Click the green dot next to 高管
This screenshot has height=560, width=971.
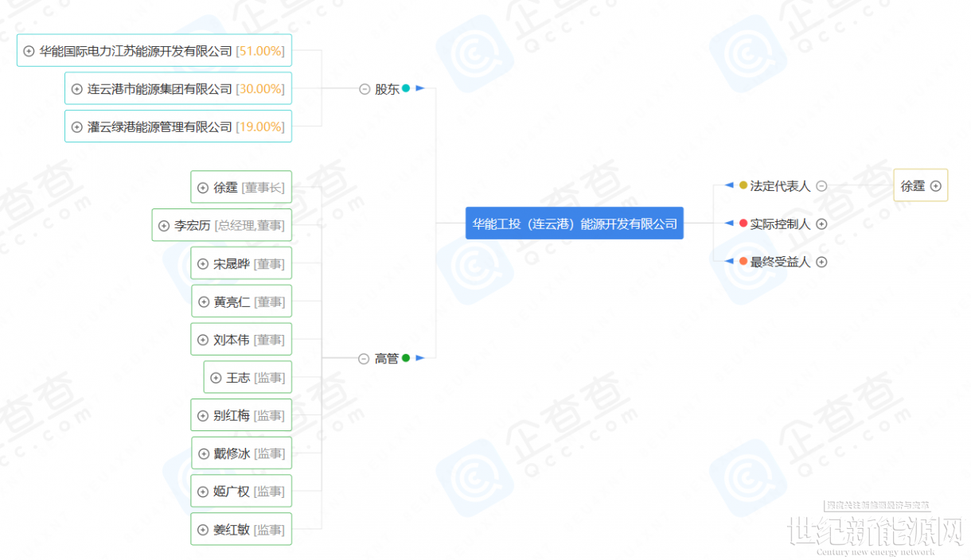click(406, 358)
